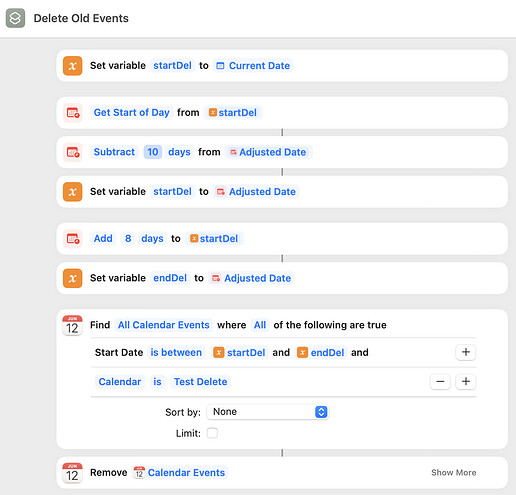Viewport: 516px width, 495px height.
Task: Add a filter after the Start Date row
Action: (x=466, y=352)
